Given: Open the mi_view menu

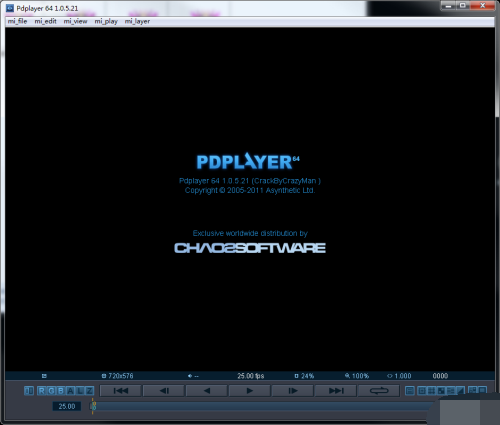Looking at the screenshot, I should click(75, 21).
